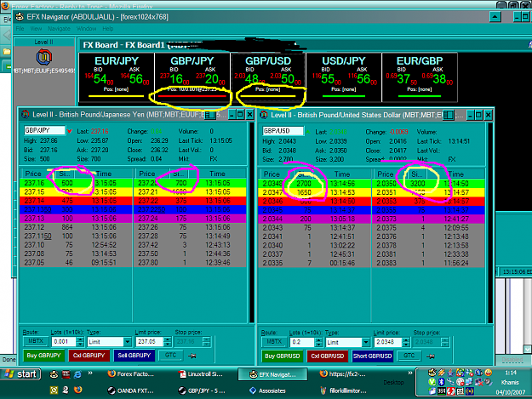Image resolution: width=532 pixels, height=399 pixels.
Task: Click the MBTX route button in GBP/JPY panel
Action: pos(36,341)
